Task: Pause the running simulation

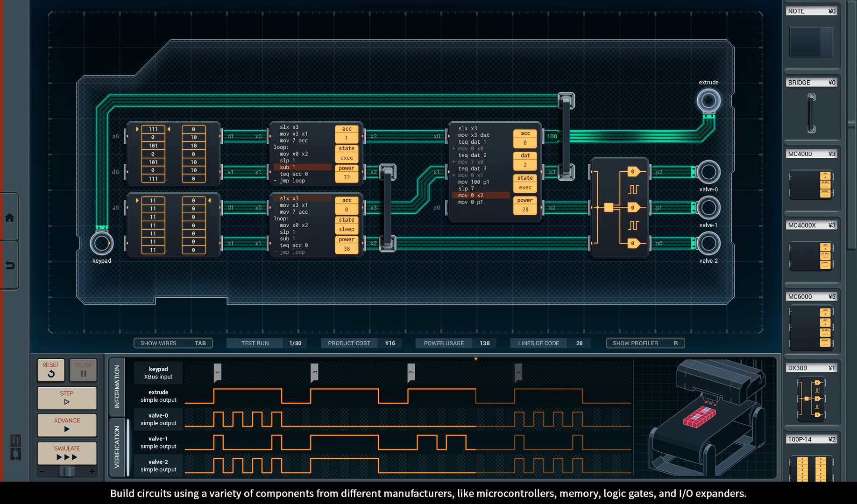Action: tap(83, 370)
